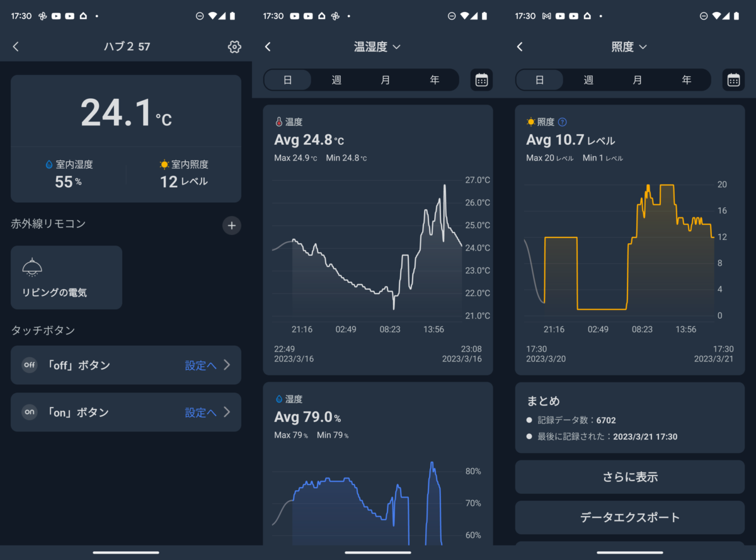Tap the sun icon in 照度 chart card
Image resolution: width=756 pixels, height=560 pixels.
(x=531, y=122)
